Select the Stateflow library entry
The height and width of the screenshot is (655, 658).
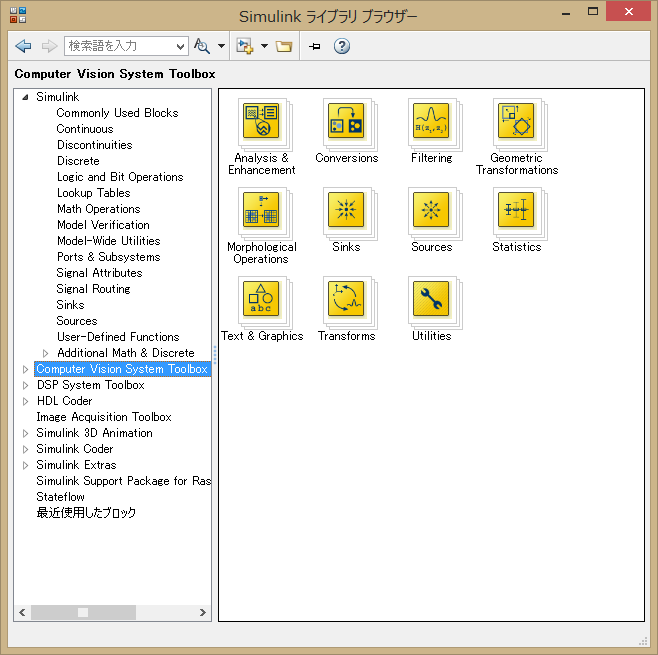[x=60, y=497]
